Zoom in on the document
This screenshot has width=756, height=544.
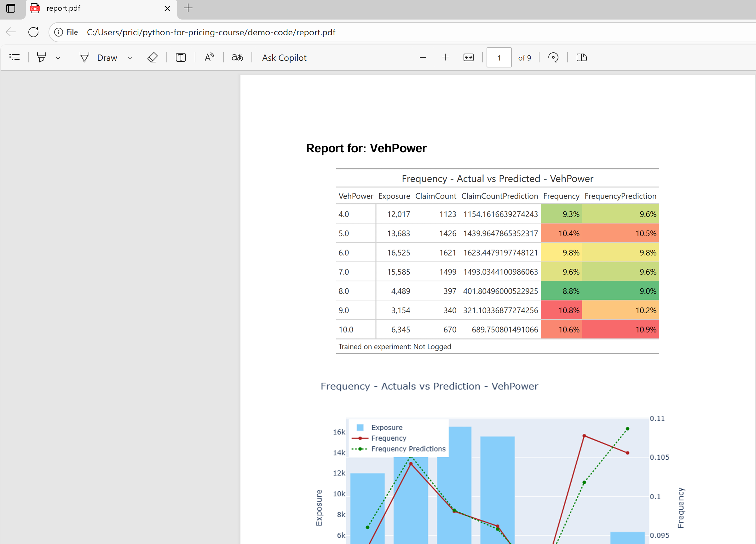pos(445,57)
